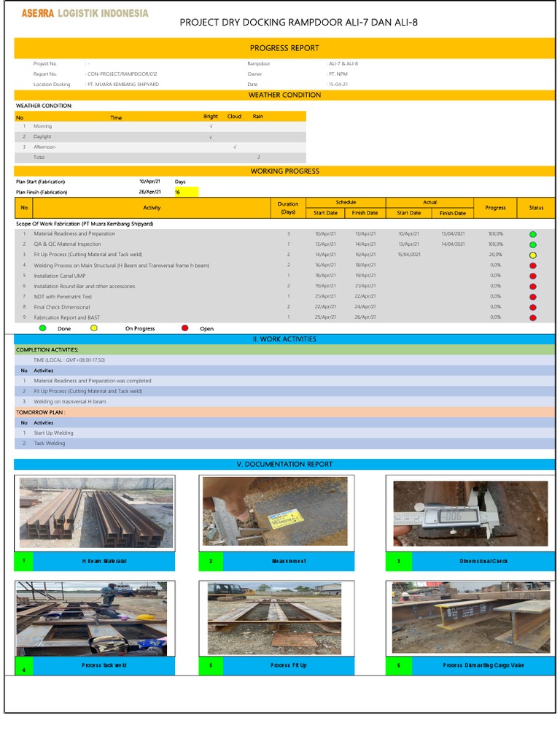Click the Welding Process on Main Structural activity
Screen dimensions: 560x747
[x=122, y=266]
